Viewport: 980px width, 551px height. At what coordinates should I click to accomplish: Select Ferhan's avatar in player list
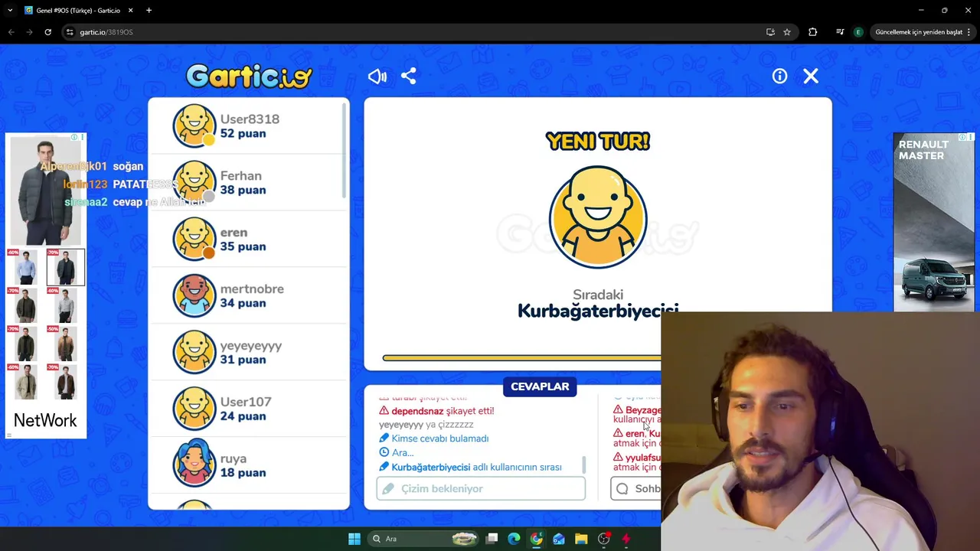[x=194, y=182]
